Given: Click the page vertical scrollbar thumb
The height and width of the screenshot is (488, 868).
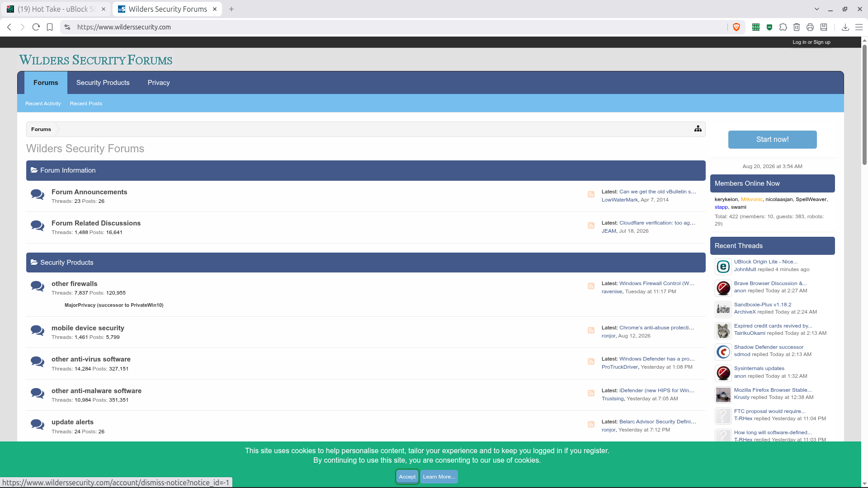Looking at the screenshot, I should (864, 105).
